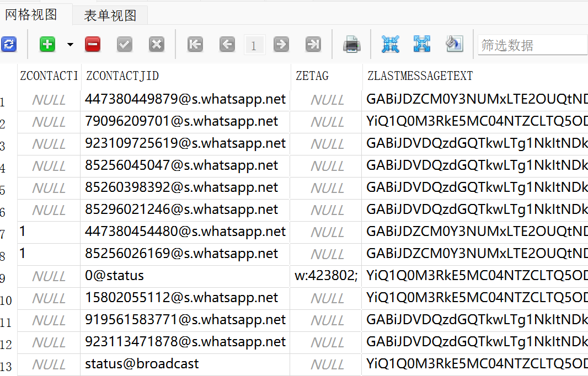Select cell 85260398392@s.whatsapp.net
This screenshot has width=588, height=376.
pos(185,188)
